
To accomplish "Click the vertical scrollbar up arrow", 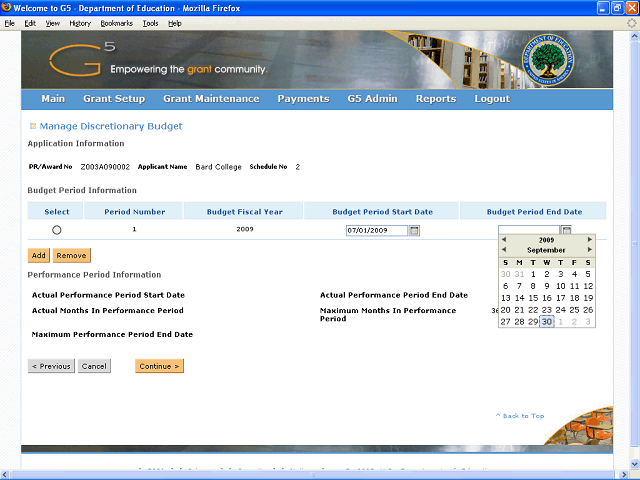I will point(634,36).
